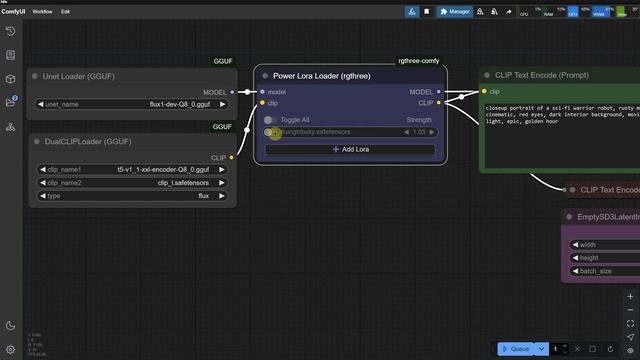Collapse the Unet Loader (GGUF) node dot
This screenshot has height=360, width=640.
[35, 76]
